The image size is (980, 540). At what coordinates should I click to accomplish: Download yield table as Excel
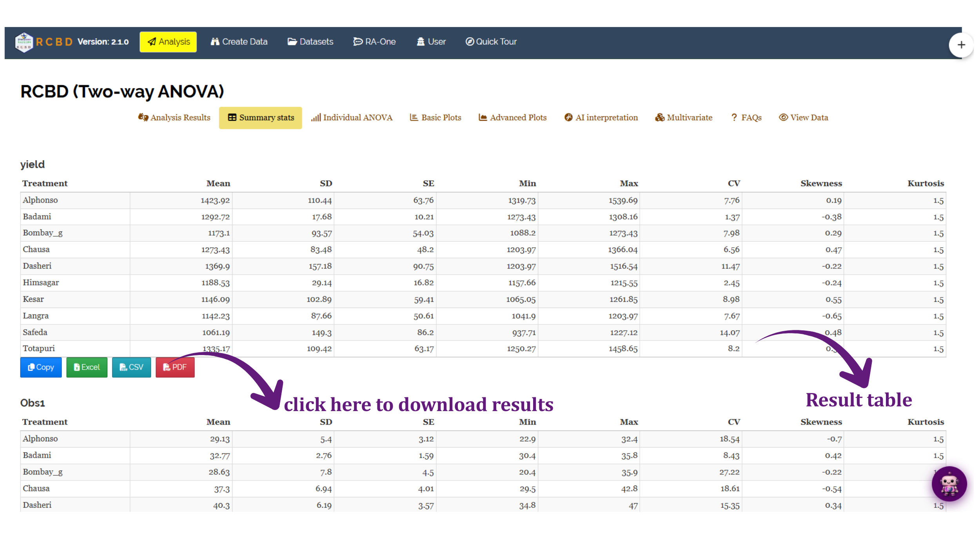pyautogui.click(x=87, y=367)
